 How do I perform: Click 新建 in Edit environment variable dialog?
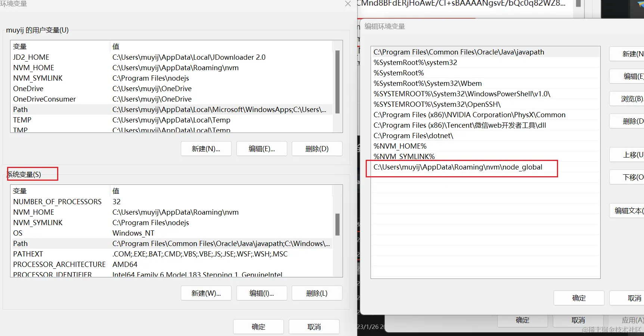pos(627,54)
